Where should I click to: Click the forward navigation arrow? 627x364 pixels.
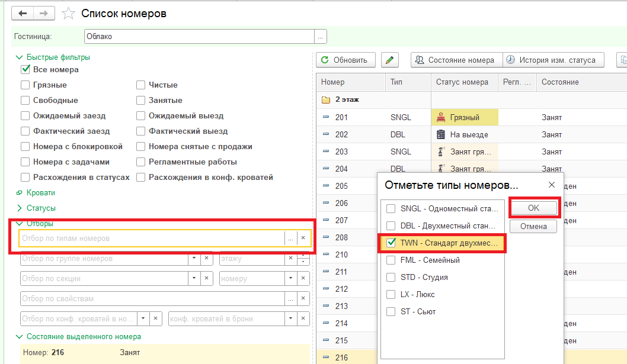point(43,13)
